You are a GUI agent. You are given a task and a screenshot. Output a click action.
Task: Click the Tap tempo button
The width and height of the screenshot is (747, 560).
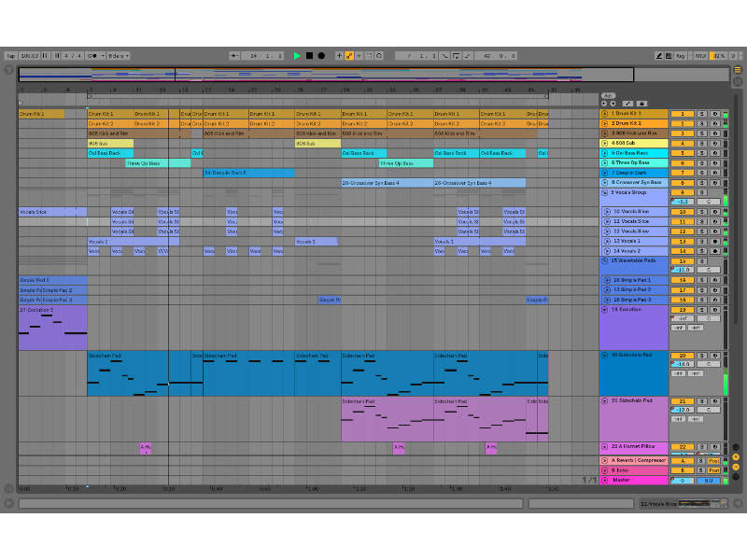[x=11, y=56]
